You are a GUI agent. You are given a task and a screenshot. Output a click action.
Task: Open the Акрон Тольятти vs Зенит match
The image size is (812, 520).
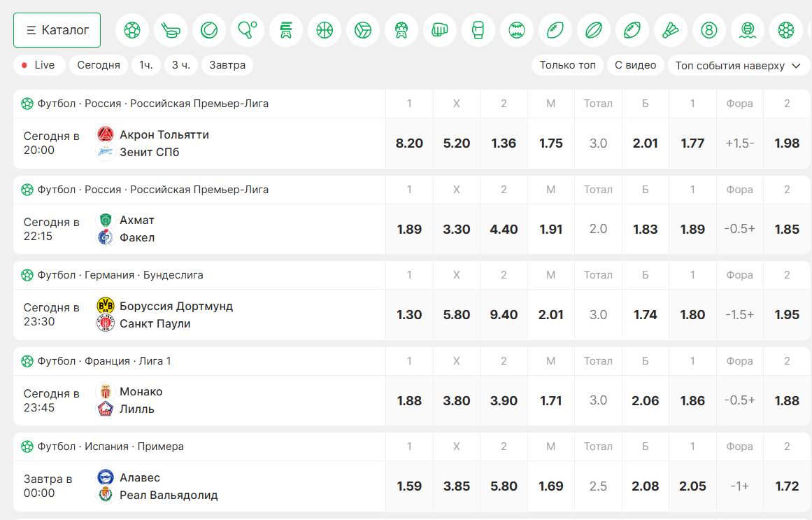pos(199,143)
